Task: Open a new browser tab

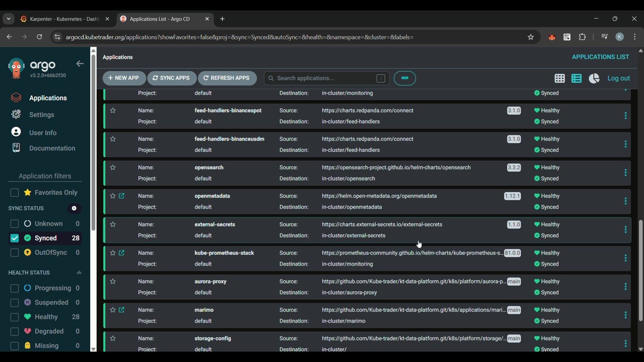Action: pyautogui.click(x=222, y=19)
